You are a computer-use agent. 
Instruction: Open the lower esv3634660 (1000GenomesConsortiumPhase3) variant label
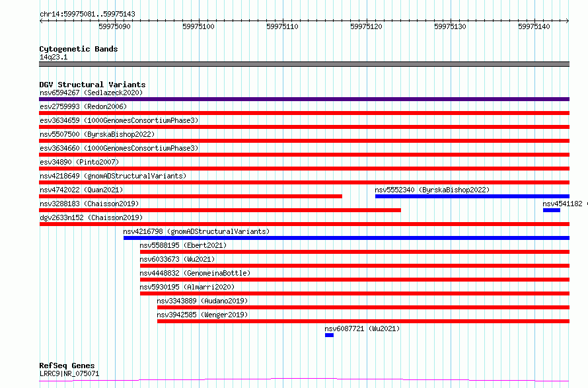tap(119, 148)
